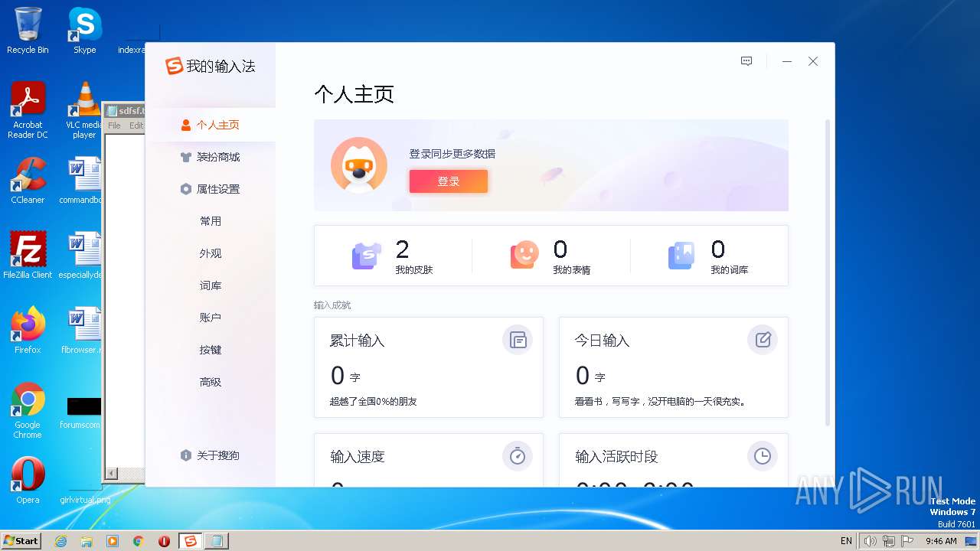Click the 累计输入 card title

(358, 341)
